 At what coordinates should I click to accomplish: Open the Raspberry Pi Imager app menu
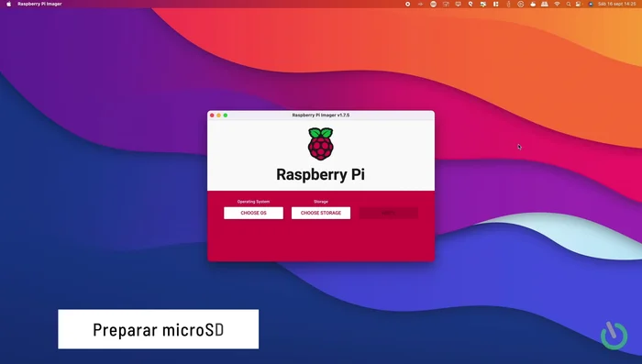coord(39,4)
